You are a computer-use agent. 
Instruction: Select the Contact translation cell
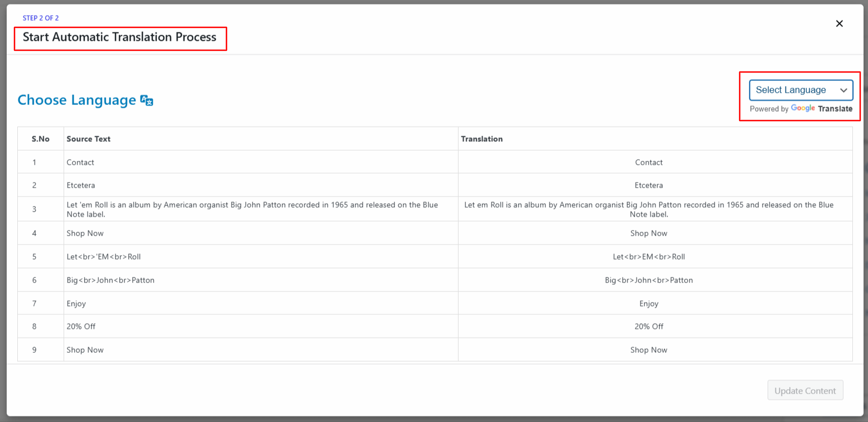pyautogui.click(x=649, y=162)
